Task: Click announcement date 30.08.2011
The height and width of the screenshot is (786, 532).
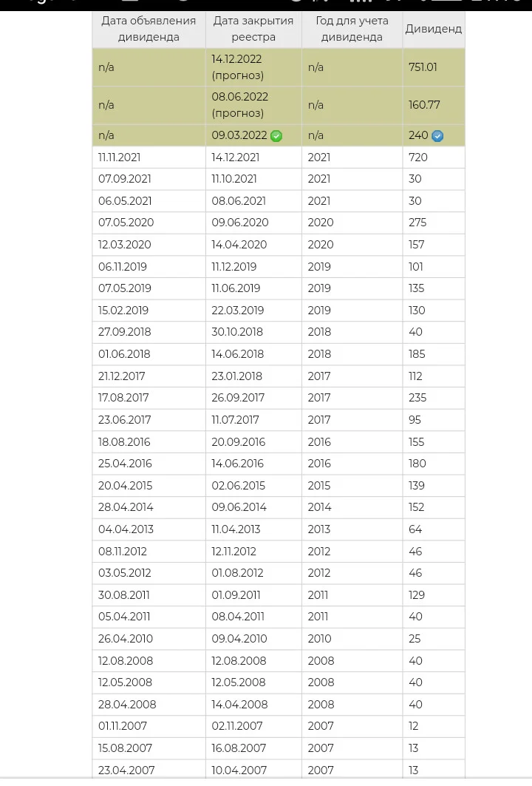Action: tap(123, 595)
